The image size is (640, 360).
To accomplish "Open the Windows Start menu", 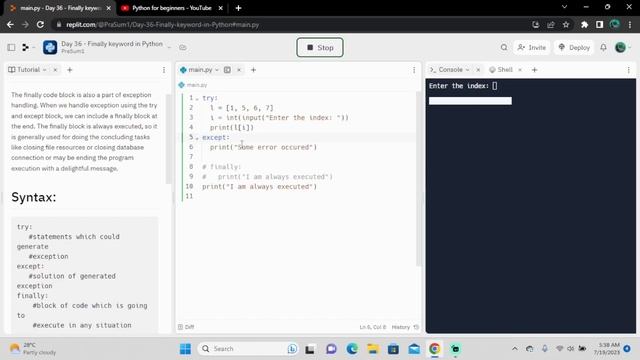I will [x=185, y=349].
